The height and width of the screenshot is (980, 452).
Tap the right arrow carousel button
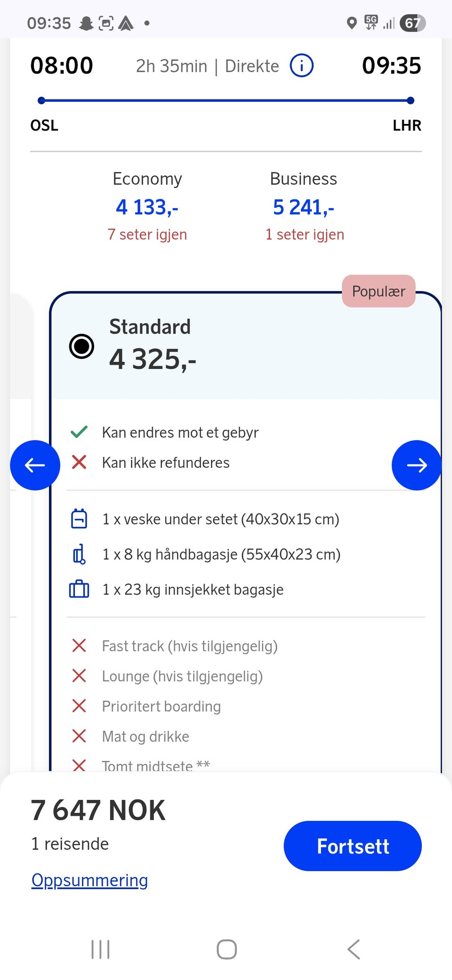[x=416, y=465]
